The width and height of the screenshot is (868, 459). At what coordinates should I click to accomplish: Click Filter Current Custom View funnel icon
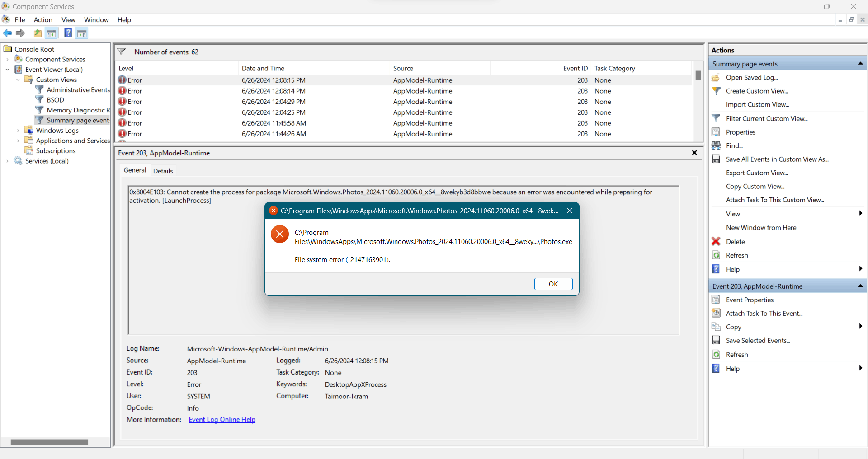click(x=716, y=118)
